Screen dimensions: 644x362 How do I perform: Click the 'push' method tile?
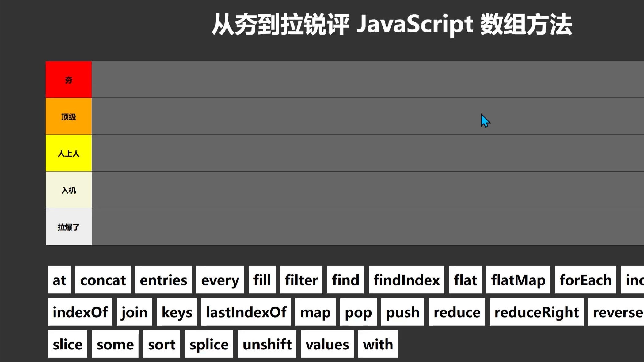click(402, 312)
